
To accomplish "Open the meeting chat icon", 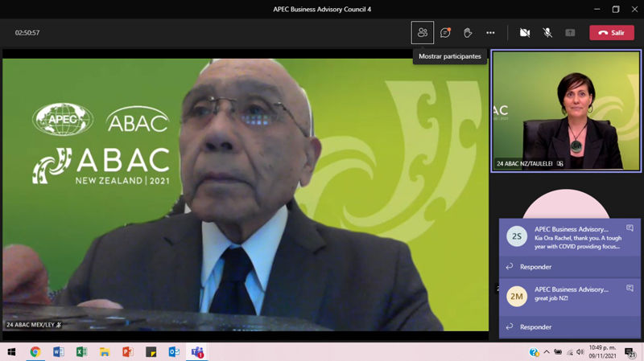I will tap(445, 32).
